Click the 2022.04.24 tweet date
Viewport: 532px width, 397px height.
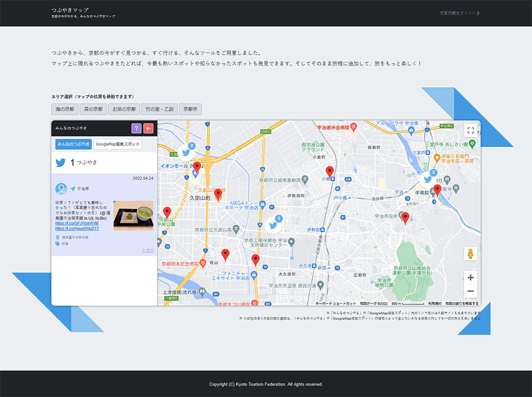pos(143,179)
